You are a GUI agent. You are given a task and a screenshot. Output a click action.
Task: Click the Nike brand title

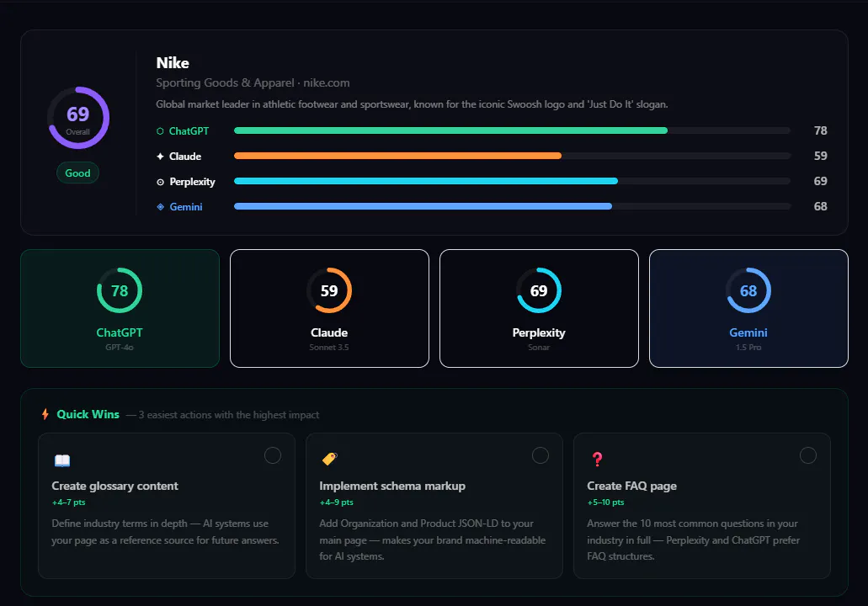(x=173, y=63)
